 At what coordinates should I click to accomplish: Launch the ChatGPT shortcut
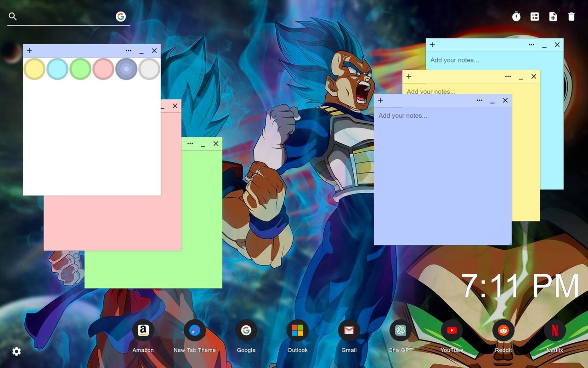[401, 330]
